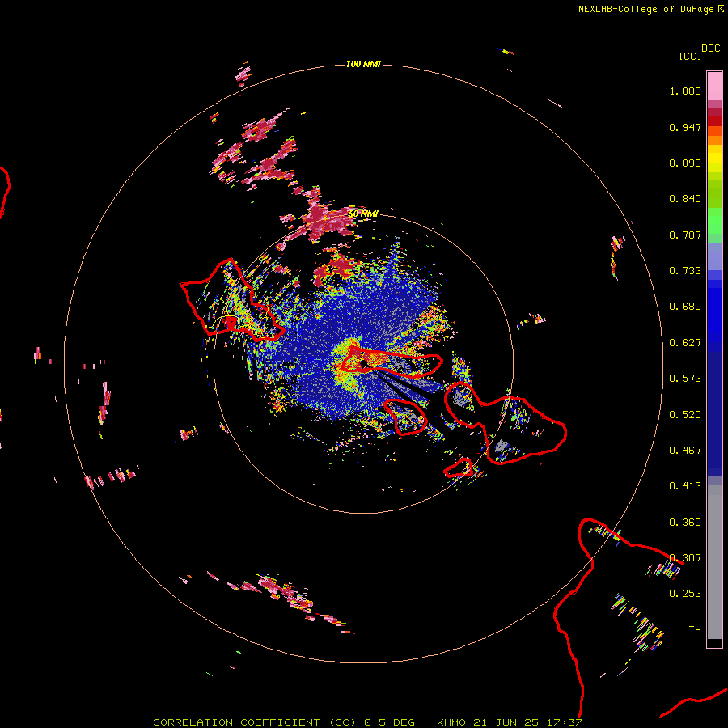The height and width of the screenshot is (728, 728).
Task: Click the 0.360 legend value
Action: pos(685,523)
